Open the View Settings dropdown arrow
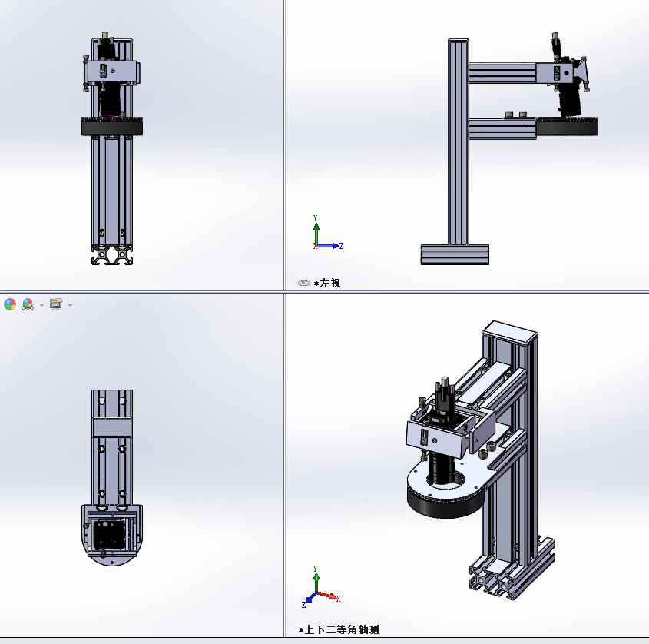649x644 pixels. pyautogui.click(x=71, y=305)
